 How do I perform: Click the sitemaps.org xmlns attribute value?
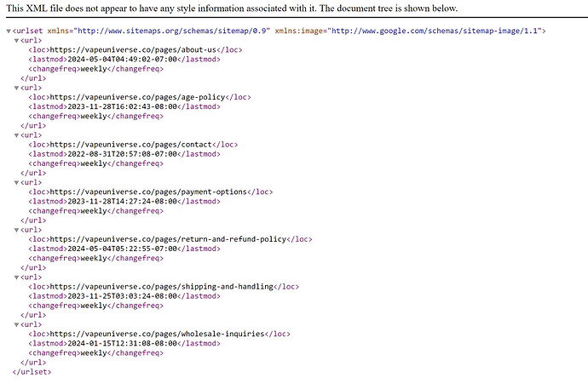pyautogui.click(x=172, y=31)
